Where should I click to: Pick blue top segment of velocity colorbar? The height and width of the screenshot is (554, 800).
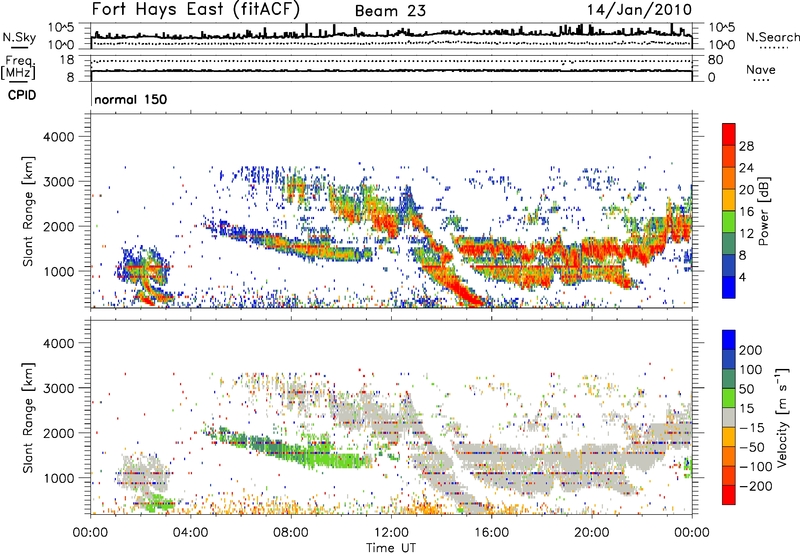(x=729, y=340)
